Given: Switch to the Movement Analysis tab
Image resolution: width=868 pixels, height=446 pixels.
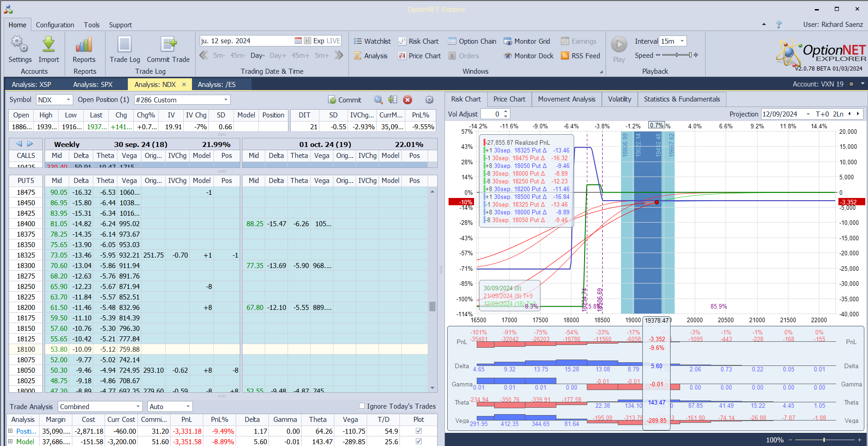Looking at the screenshot, I should coord(566,99).
